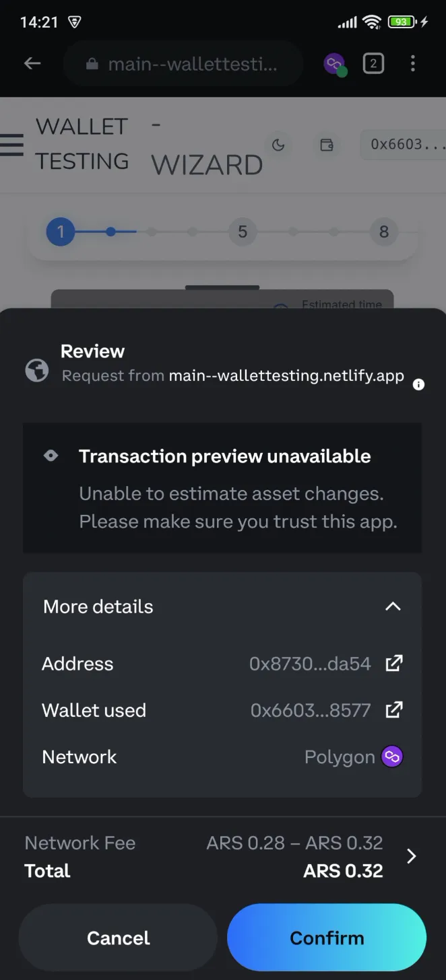Open the dark mode moon icon
The image size is (446, 980).
279,145
